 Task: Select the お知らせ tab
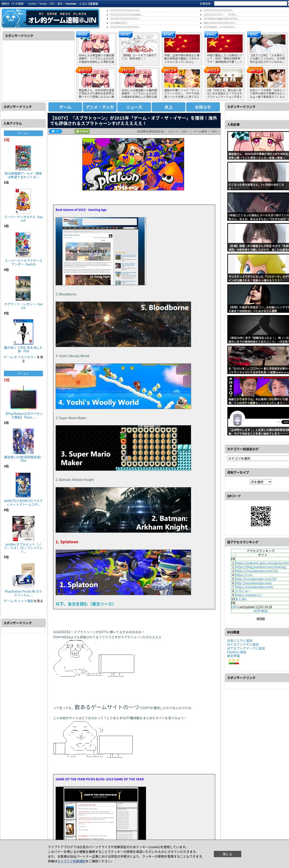[x=203, y=107]
